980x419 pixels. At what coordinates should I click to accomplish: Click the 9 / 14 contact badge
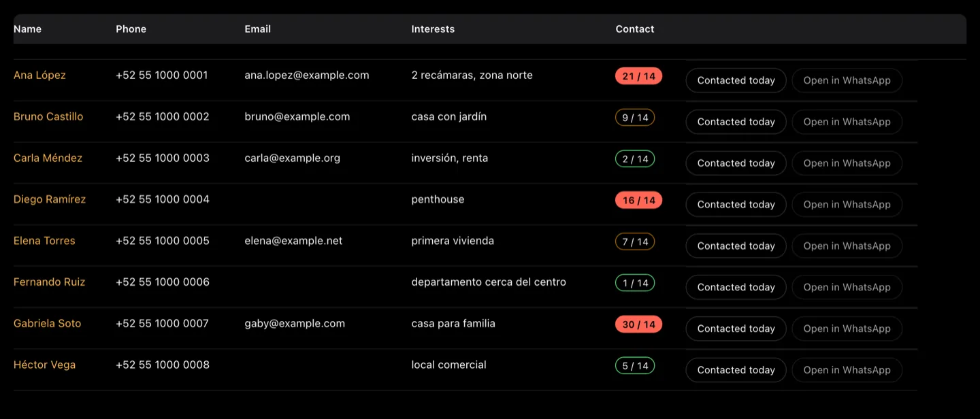coord(635,118)
